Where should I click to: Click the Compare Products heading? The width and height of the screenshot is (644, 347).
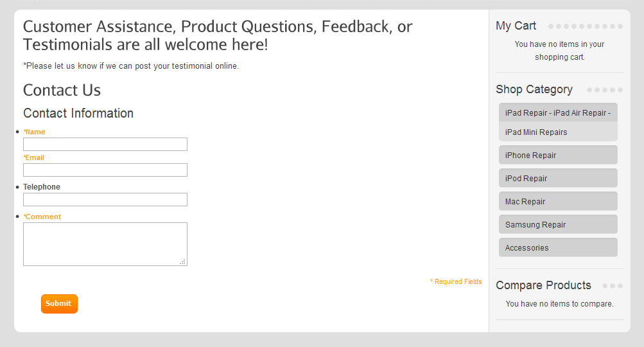click(x=543, y=285)
